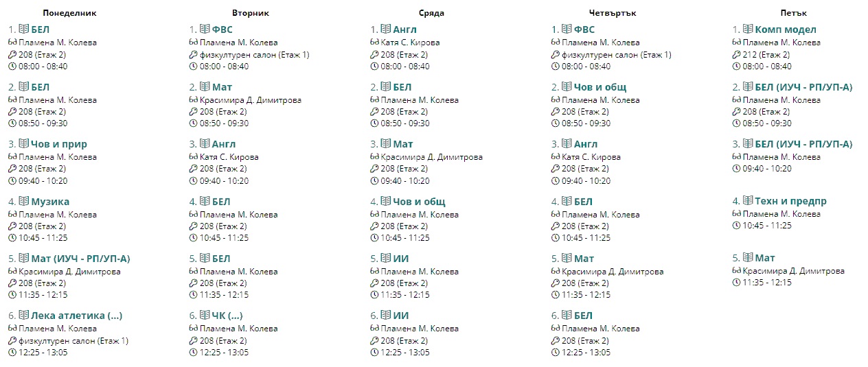Click the glasses icon under Tuesday's ЧК lesson
868x367 pixels.
pyautogui.click(x=193, y=329)
